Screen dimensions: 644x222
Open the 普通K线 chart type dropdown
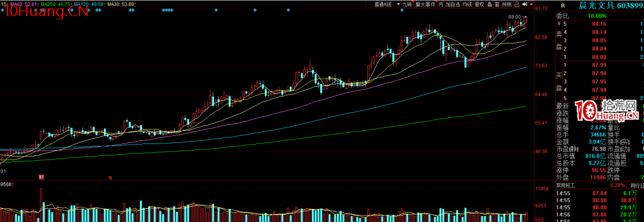pyautogui.click(x=383, y=4)
